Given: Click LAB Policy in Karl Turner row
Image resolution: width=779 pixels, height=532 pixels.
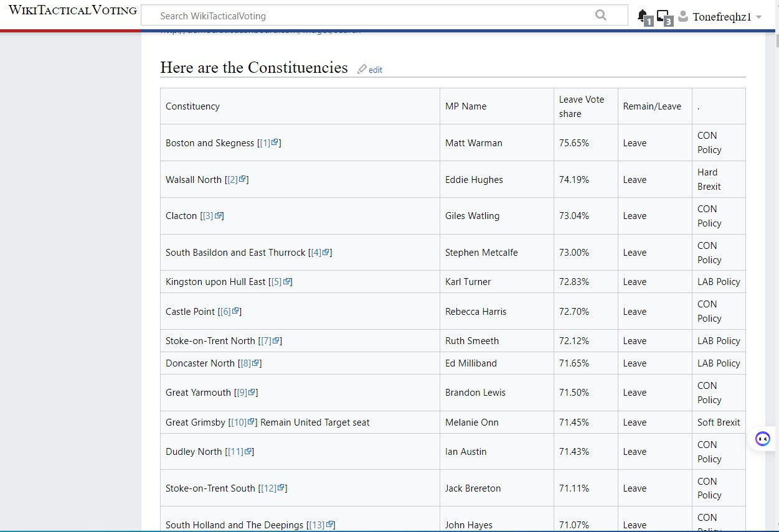Looking at the screenshot, I should [x=719, y=282].
